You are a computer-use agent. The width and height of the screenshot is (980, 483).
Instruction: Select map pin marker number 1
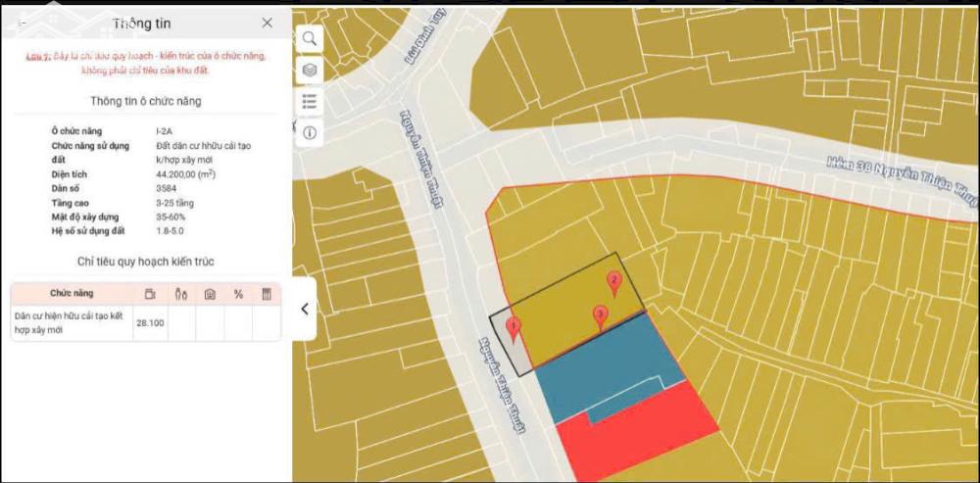pyautogui.click(x=512, y=328)
